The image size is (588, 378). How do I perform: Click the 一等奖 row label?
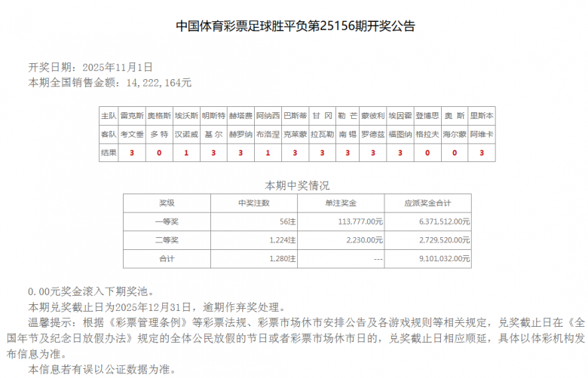[167, 221]
